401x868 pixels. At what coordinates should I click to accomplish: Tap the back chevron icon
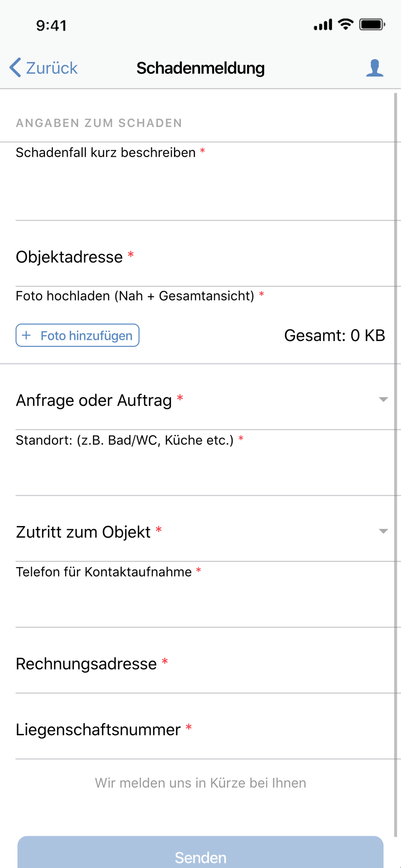pos(15,68)
